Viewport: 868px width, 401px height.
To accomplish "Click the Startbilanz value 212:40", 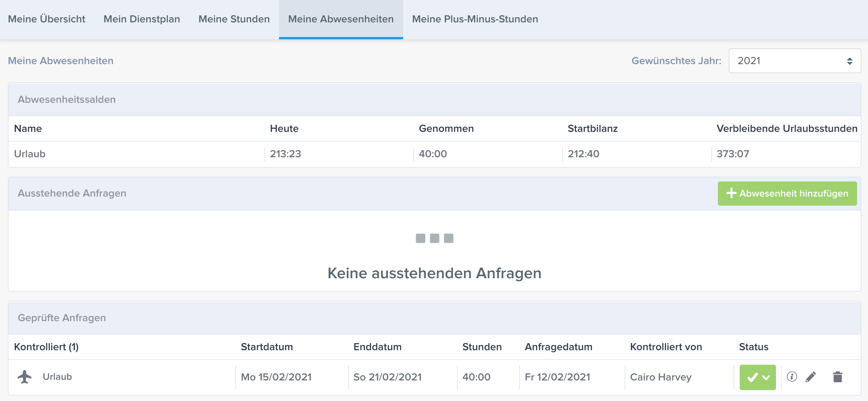I will 583,154.
